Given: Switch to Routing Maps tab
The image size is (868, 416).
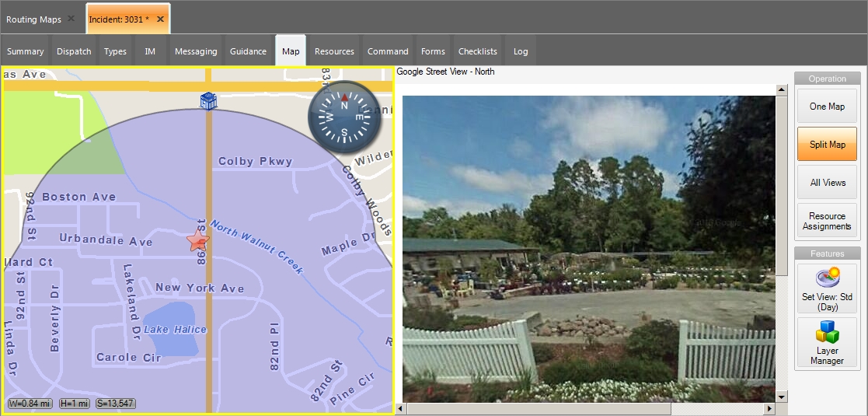Looking at the screenshot, I should (x=33, y=19).
